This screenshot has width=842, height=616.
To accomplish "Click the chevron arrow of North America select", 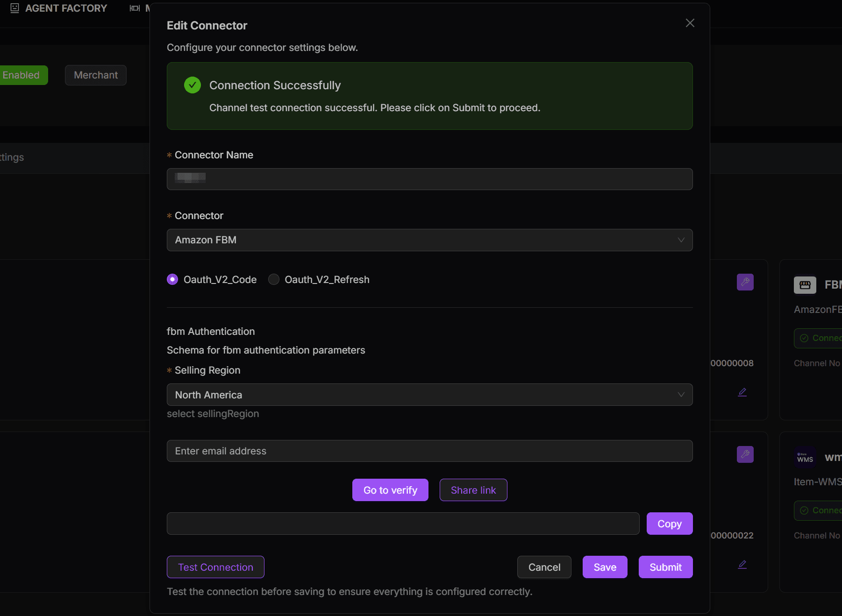I will (681, 395).
